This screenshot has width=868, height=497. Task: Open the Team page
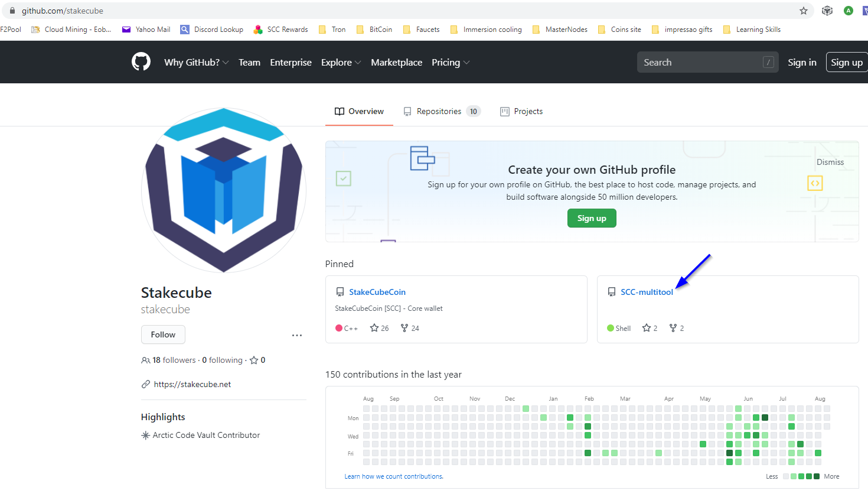[x=249, y=62]
